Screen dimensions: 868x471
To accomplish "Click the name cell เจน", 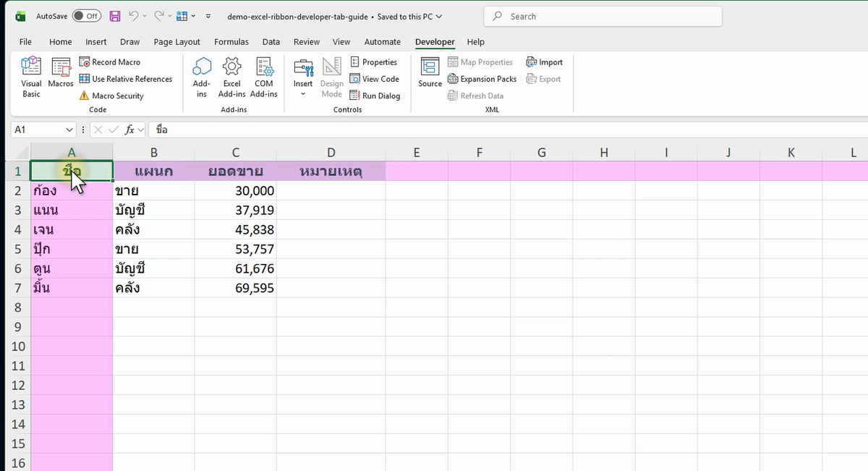I will [x=72, y=230].
